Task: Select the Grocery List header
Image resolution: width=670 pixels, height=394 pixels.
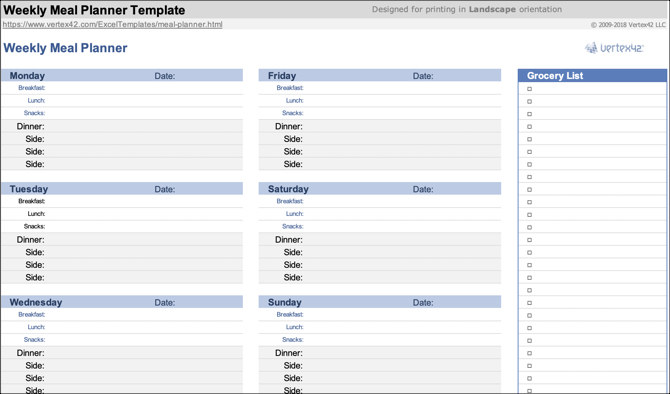Action: (592, 76)
